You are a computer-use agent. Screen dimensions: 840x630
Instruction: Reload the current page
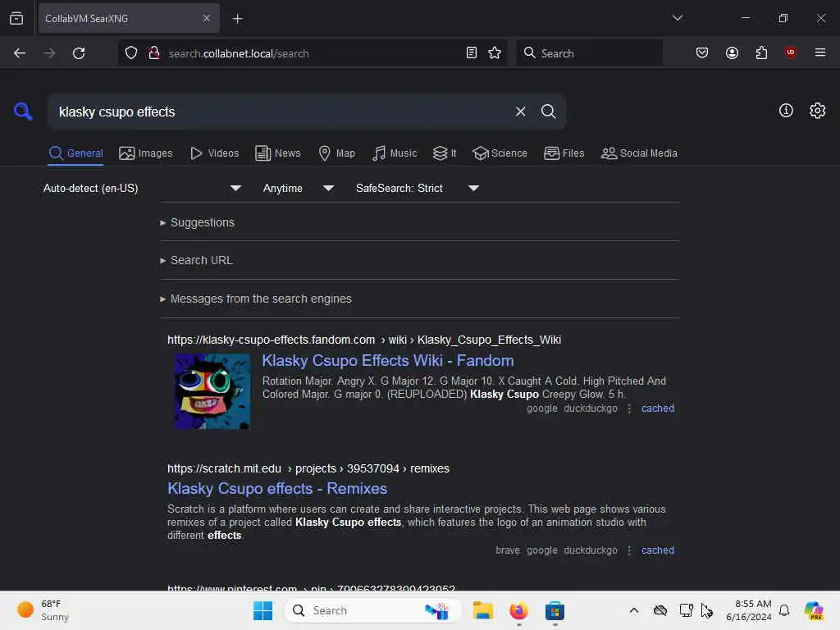coord(79,53)
